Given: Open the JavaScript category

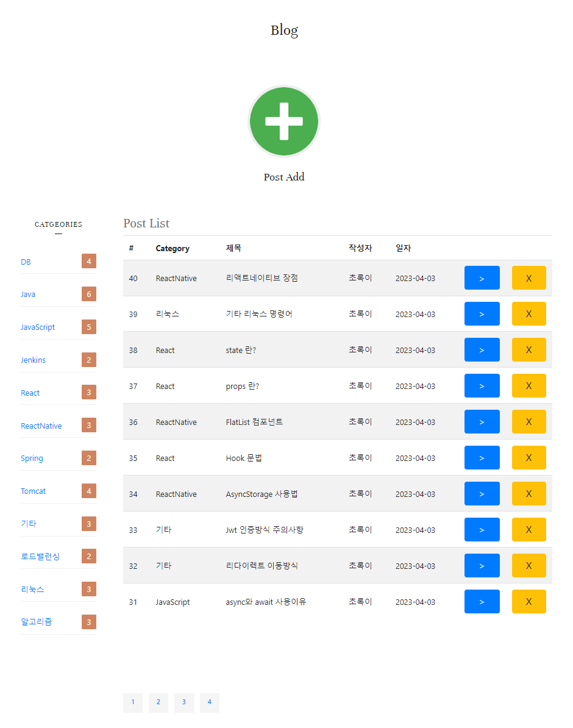Looking at the screenshot, I should [37, 327].
